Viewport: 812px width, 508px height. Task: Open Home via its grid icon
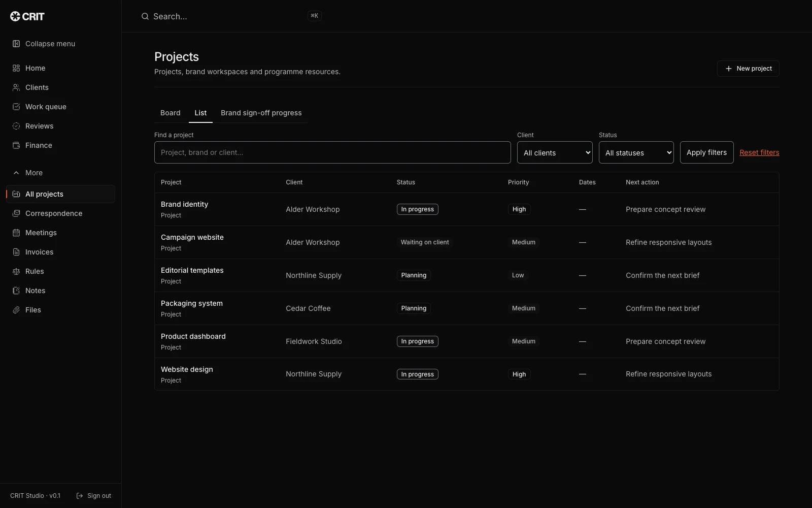click(x=16, y=68)
